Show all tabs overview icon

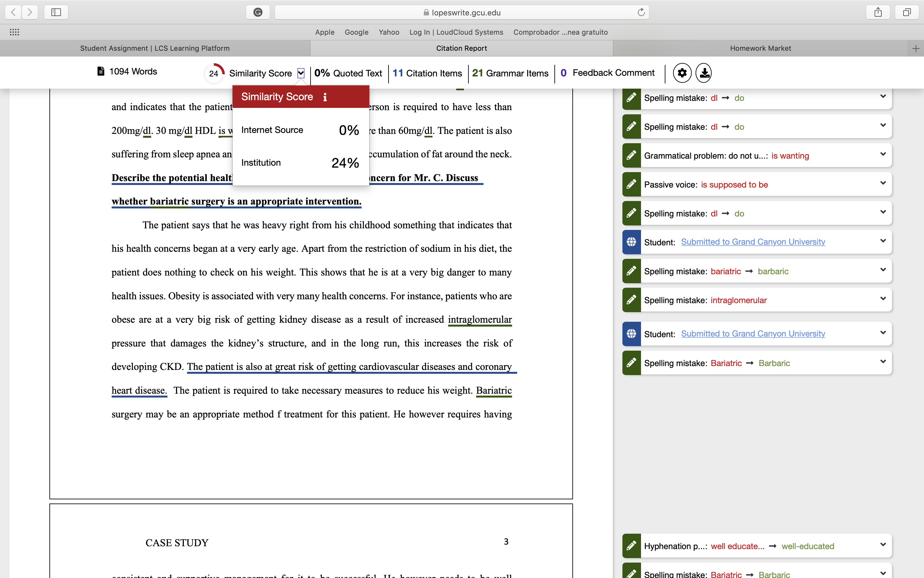pyautogui.click(x=907, y=12)
